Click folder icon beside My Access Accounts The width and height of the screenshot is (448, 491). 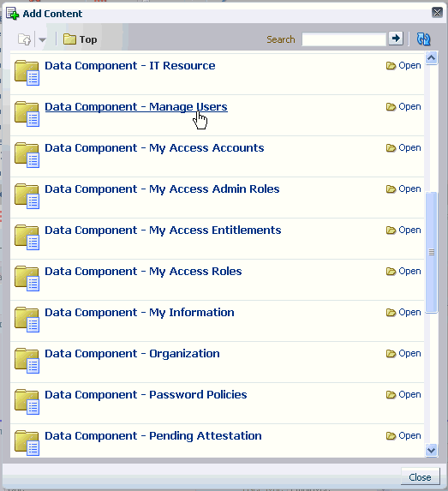pos(27,155)
